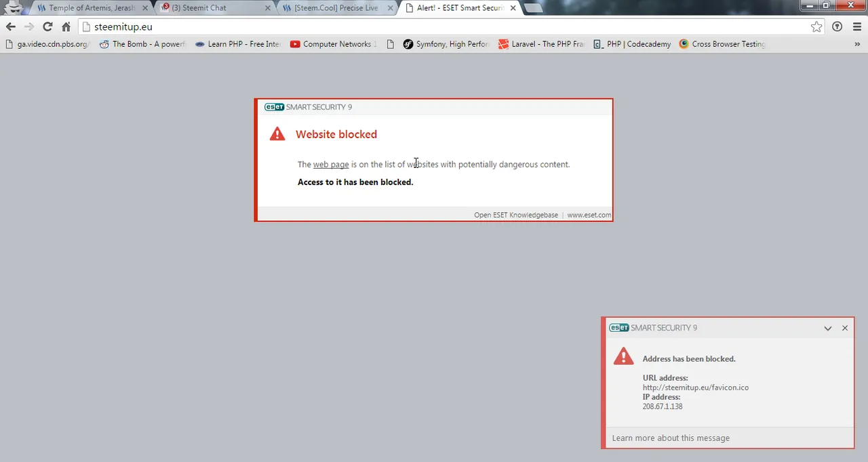Open the Cross Browser Testing bookmark

pos(722,44)
